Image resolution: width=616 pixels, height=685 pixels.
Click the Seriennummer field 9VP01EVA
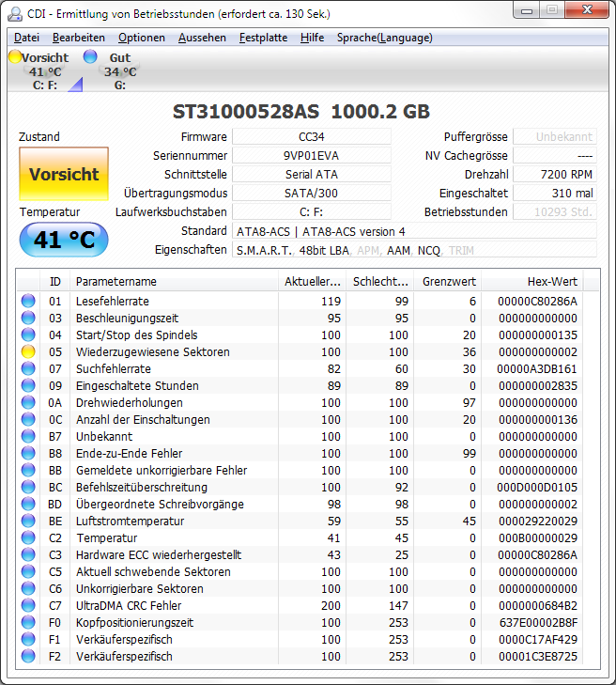point(311,156)
